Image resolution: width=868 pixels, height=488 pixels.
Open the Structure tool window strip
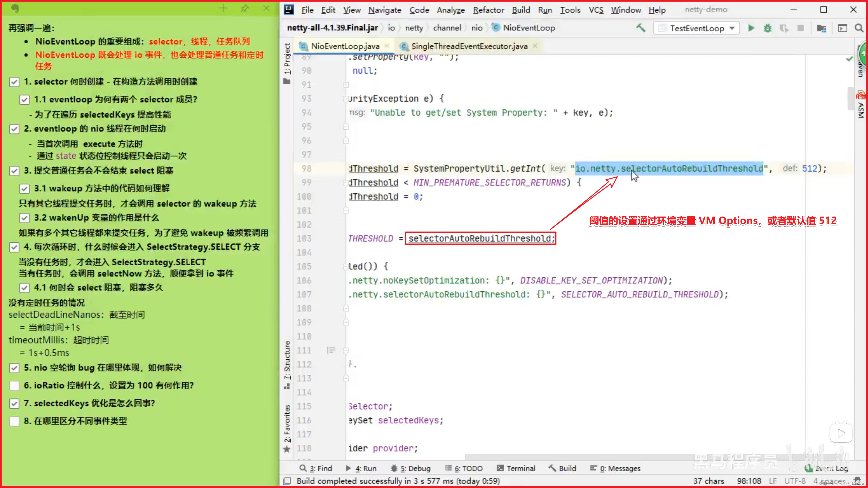pos(287,365)
